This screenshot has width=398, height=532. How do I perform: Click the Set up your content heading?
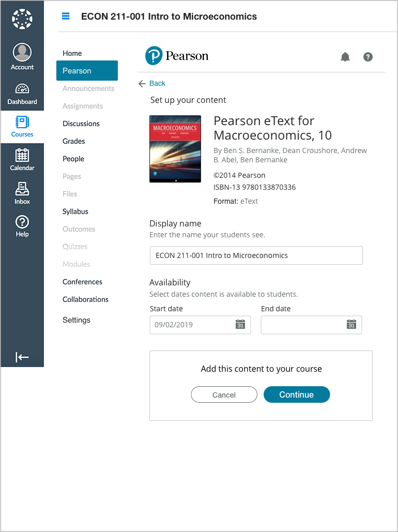click(x=188, y=100)
